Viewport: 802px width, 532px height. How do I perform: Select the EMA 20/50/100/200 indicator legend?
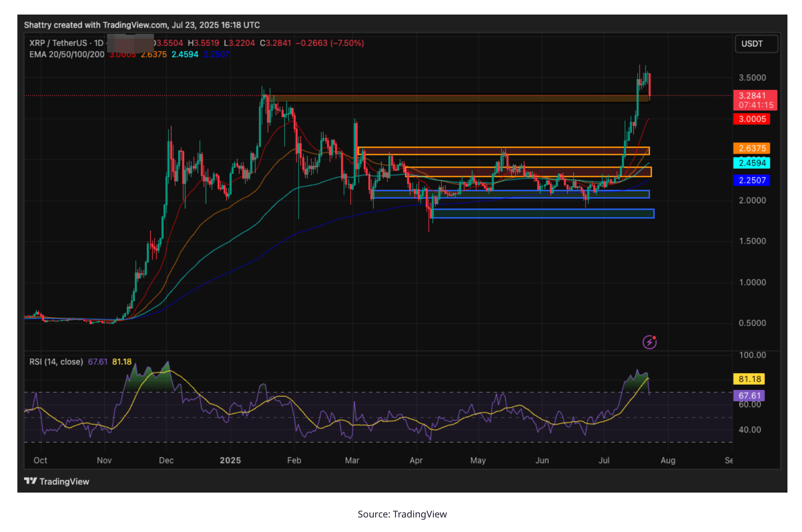[x=67, y=54]
